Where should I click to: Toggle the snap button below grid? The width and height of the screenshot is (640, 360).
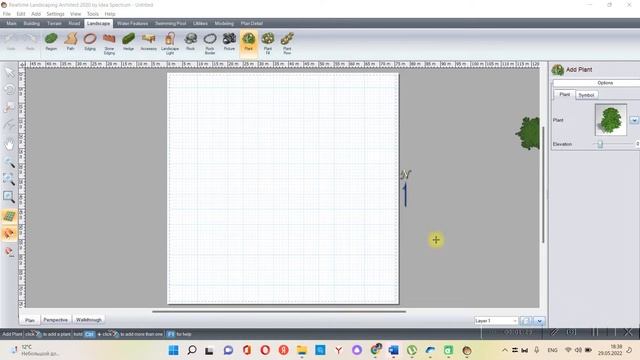[x=9, y=233]
